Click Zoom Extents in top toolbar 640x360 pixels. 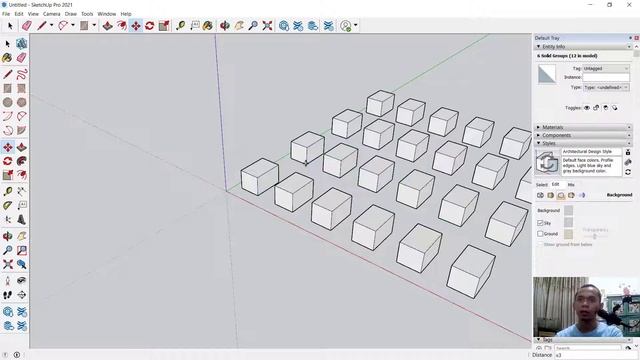point(267,26)
